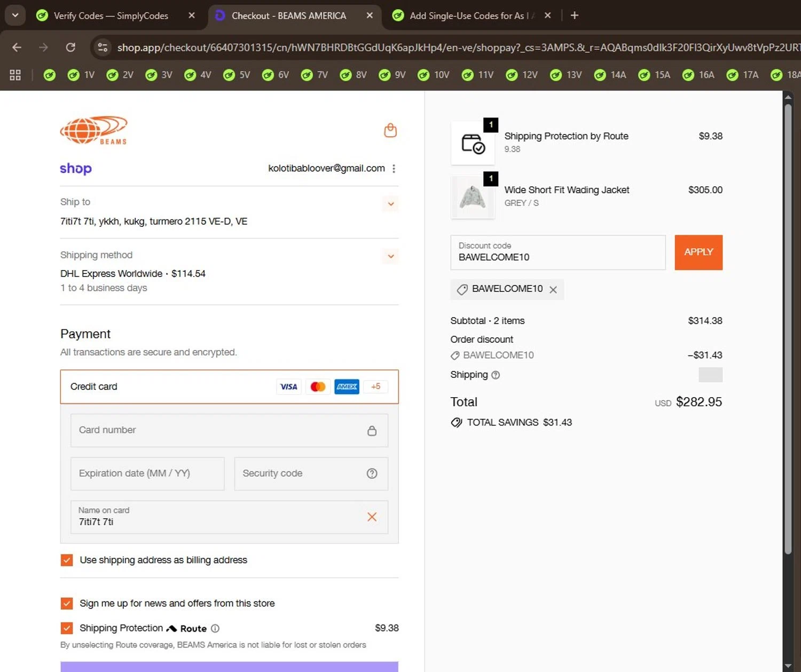Uncheck sign me up for news and offers

pyautogui.click(x=67, y=603)
